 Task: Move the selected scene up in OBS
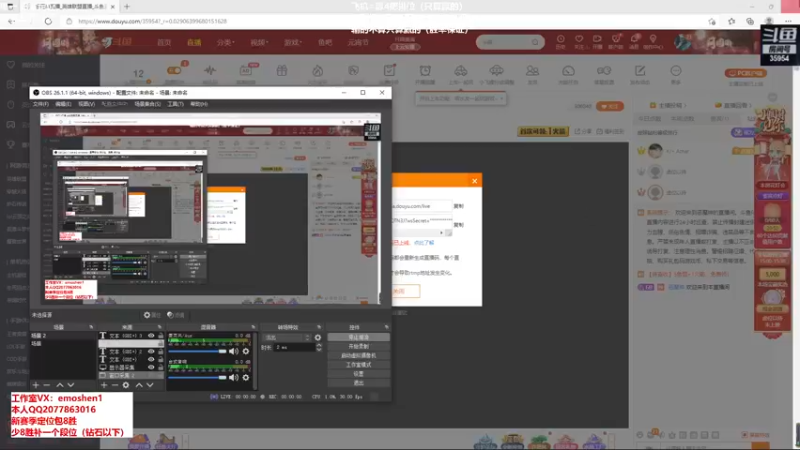click(60, 385)
